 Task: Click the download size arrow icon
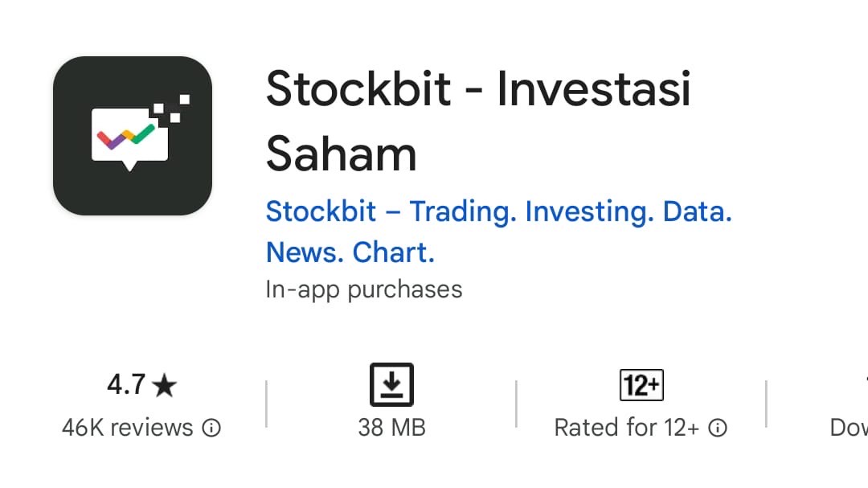coord(391,384)
